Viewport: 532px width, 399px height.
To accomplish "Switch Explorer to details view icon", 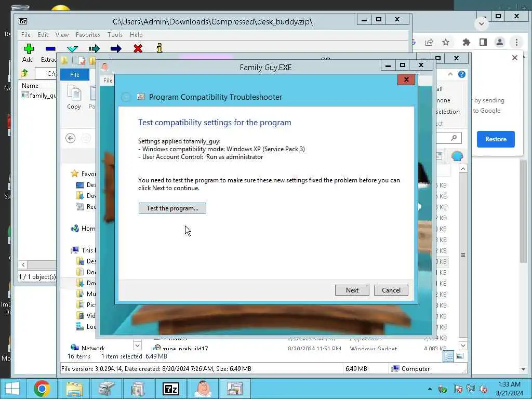I will click(448, 356).
